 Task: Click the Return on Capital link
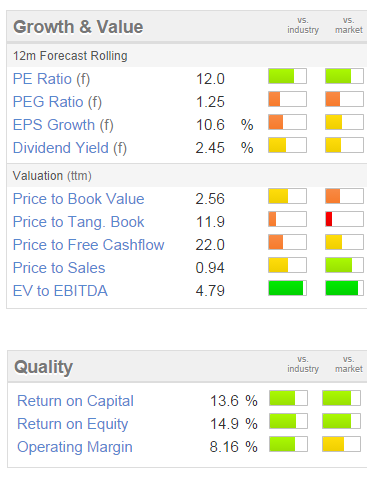pos(75,401)
